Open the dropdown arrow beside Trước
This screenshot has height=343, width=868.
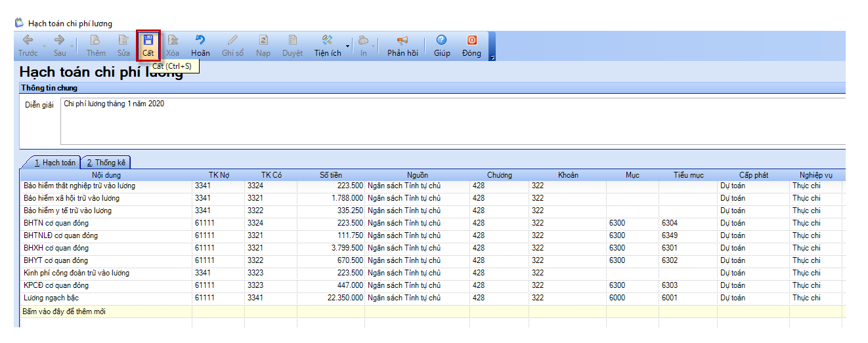pyautogui.click(x=45, y=46)
